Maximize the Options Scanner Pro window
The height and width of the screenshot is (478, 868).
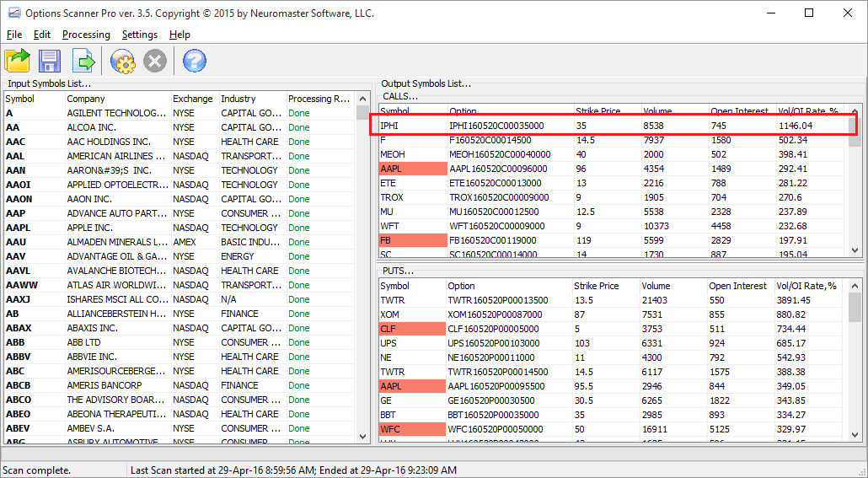pos(809,13)
